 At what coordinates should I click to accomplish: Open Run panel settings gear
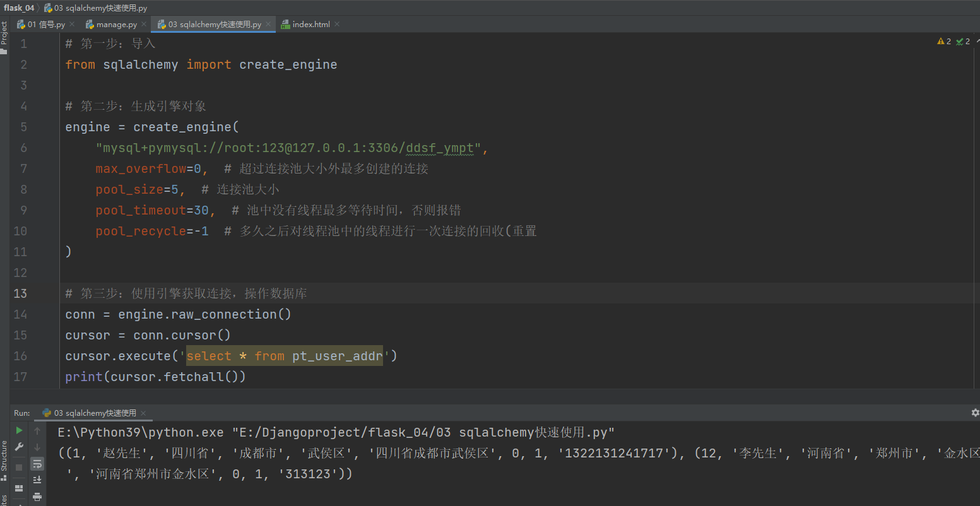(x=975, y=413)
